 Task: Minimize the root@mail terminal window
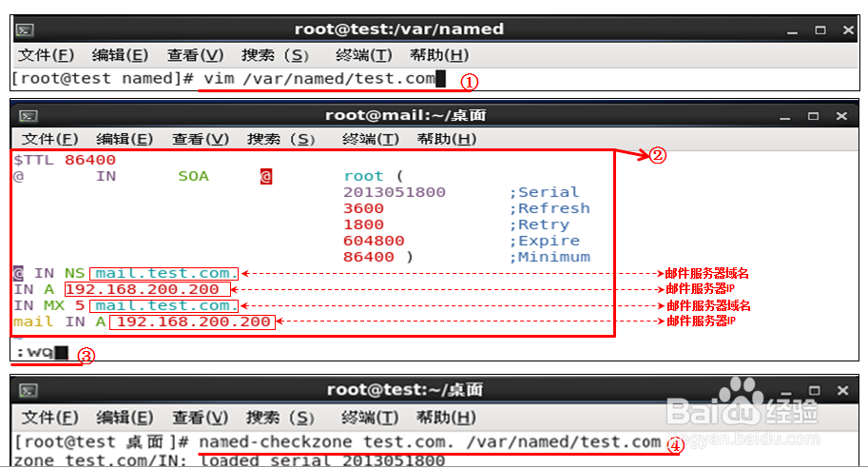(x=785, y=116)
